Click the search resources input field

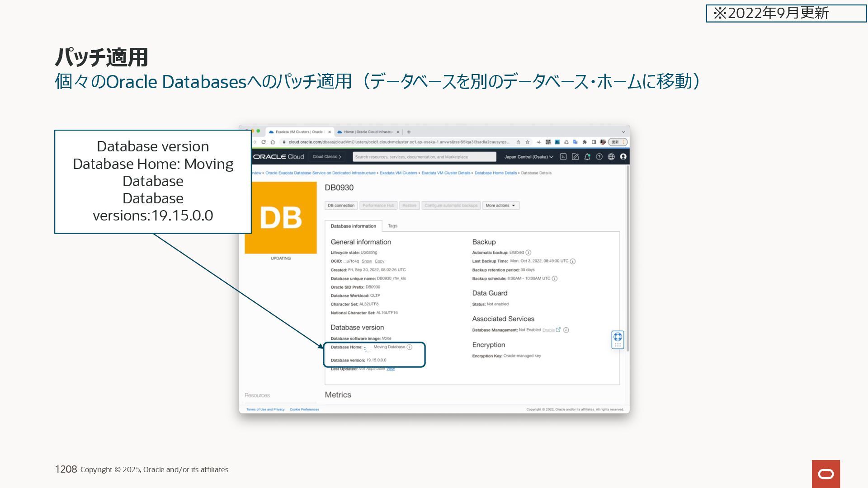click(x=424, y=157)
